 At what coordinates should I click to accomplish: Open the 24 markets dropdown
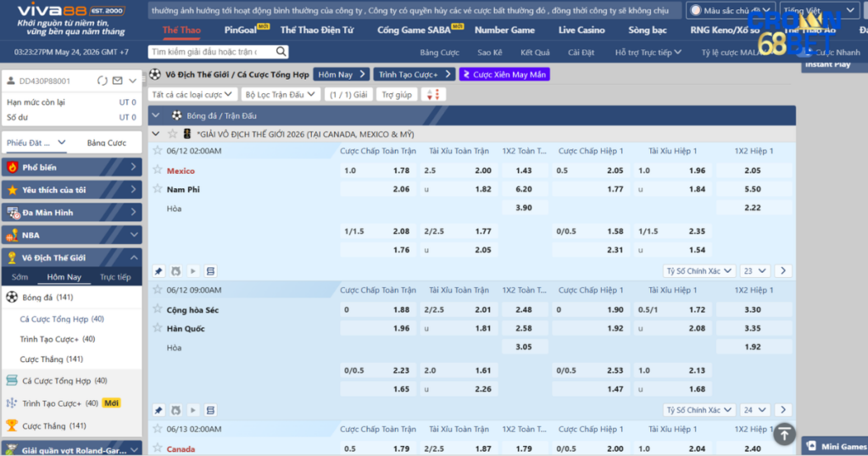754,410
